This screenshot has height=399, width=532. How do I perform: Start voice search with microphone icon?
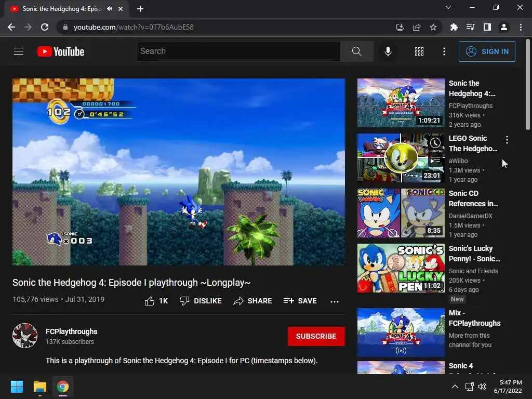(x=388, y=51)
